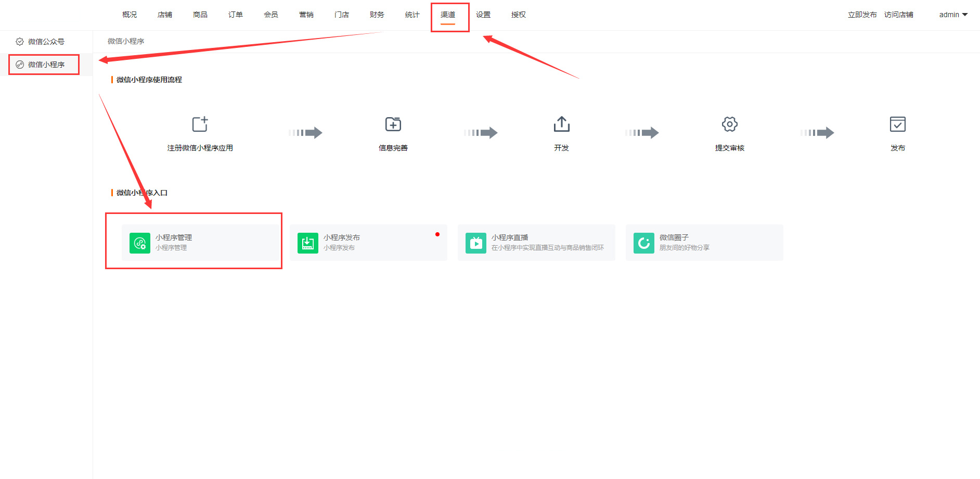Click the 开发 upload icon

click(x=562, y=124)
